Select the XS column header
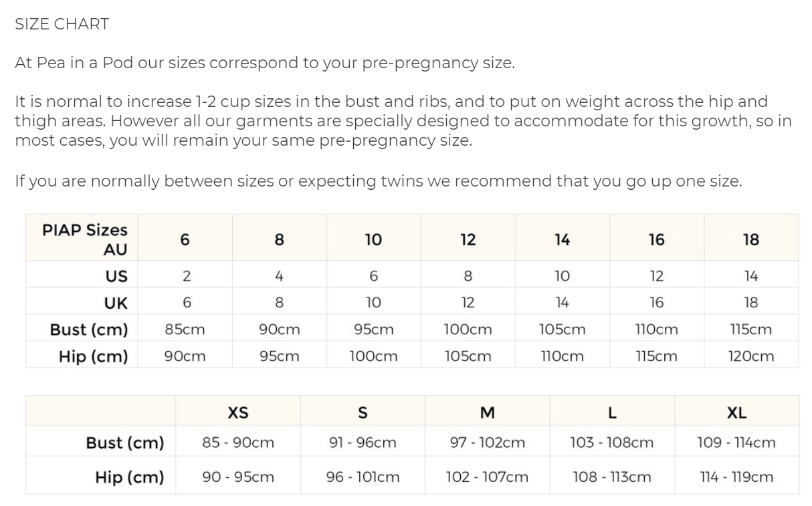812x506 pixels. pos(238,413)
